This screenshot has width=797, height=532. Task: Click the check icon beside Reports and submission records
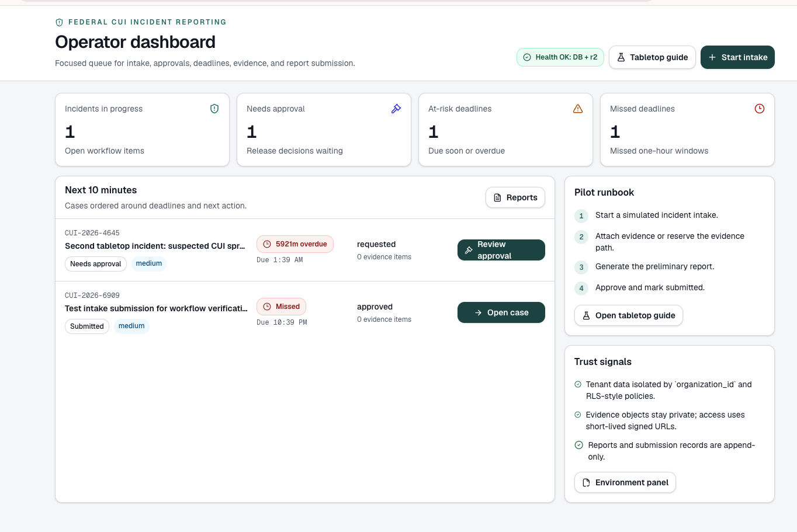(579, 445)
